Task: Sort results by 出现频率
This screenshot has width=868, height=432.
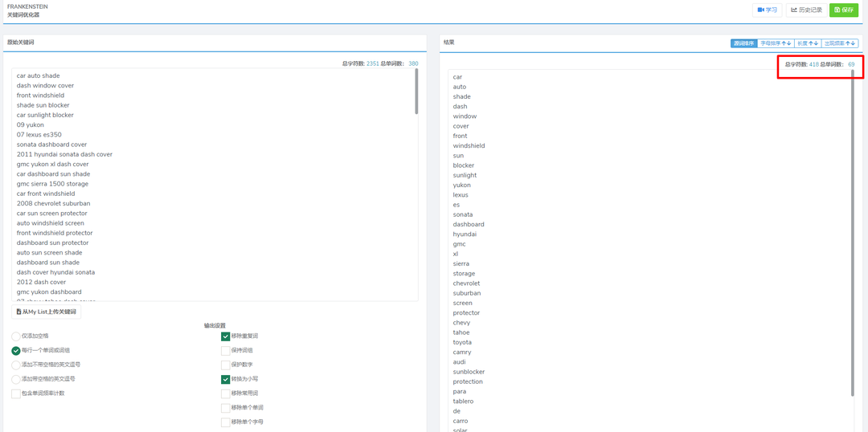Action: 840,43
